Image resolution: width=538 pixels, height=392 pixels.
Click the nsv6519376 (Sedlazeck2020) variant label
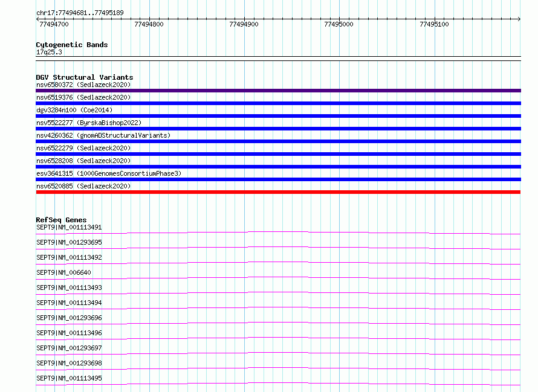coord(83,97)
